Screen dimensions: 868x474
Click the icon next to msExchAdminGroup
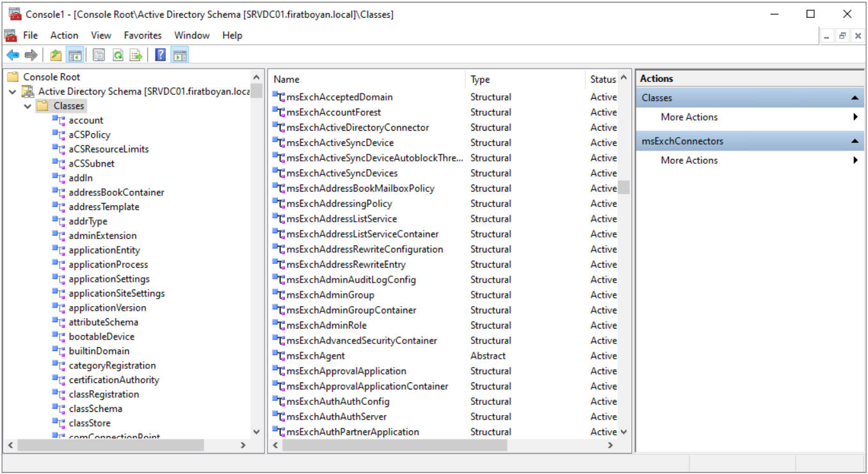(x=278, y=295)
